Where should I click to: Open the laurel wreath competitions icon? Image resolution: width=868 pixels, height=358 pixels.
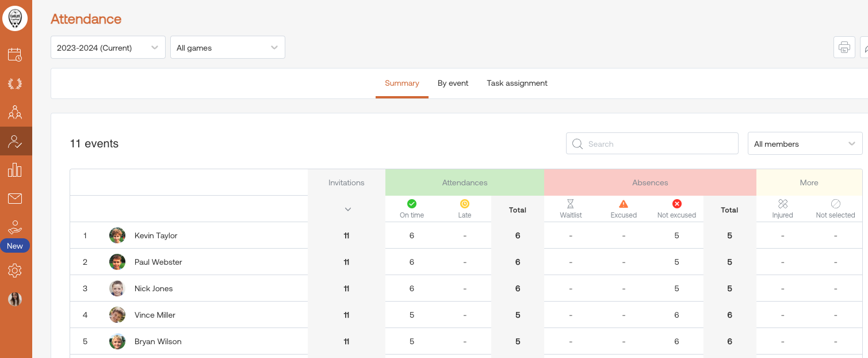tap(15, 84)
